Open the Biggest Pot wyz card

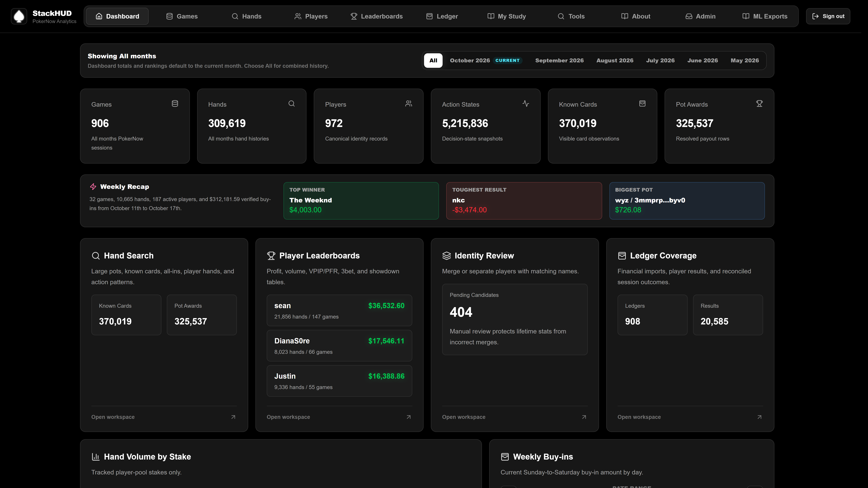point(687,201)
